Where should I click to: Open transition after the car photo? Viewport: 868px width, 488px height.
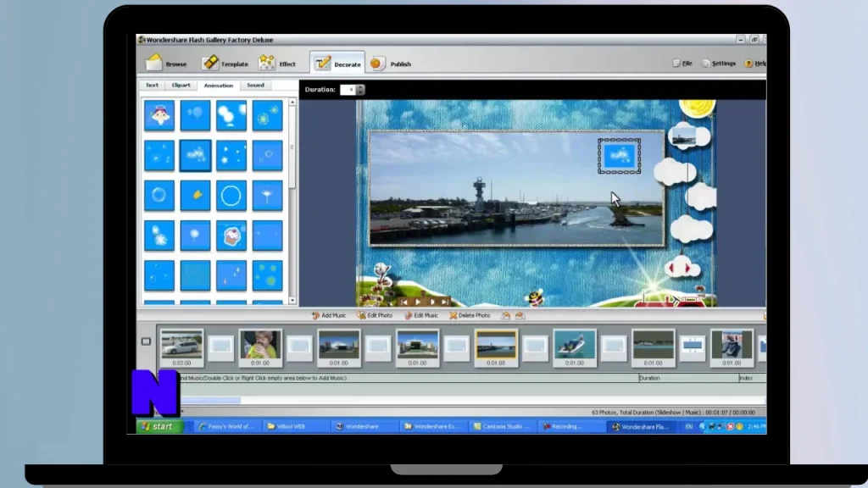[x=221, y=347]
